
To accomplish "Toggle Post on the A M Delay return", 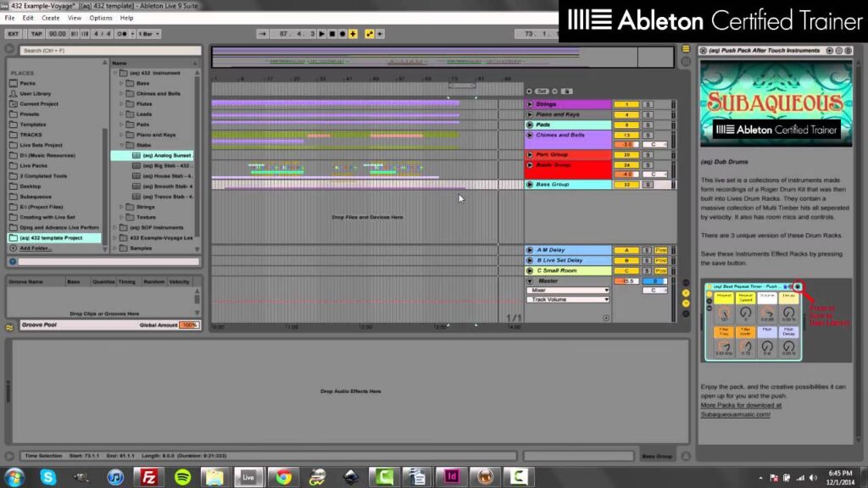I will (x=661, y=250).
